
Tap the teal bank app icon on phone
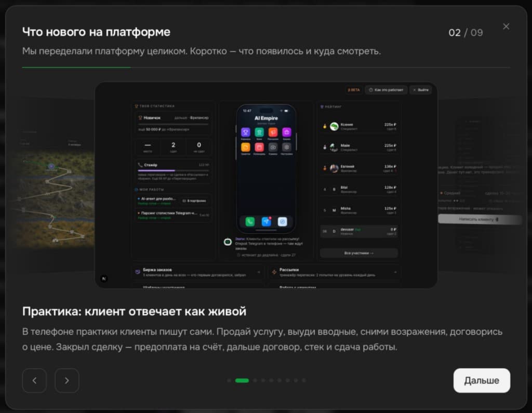(259, 132)
